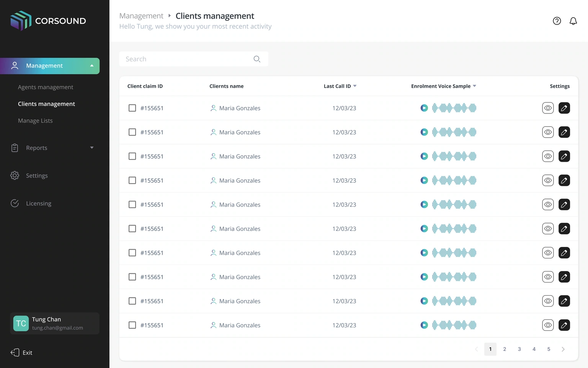Click the magnifier icon in search box
The image size is (588, 368).
(257, 59)
